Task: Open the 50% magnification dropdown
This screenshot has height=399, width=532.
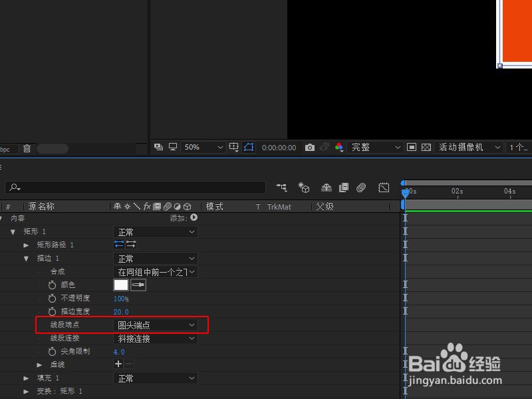Action: pyautogui.click(x=203, y=147)
